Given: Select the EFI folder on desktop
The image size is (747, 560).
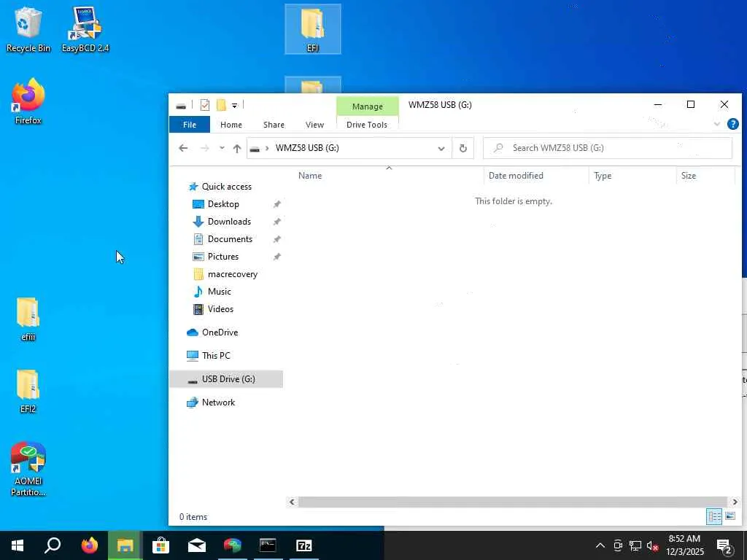Looking at the screenshot, I should (312, 29).
